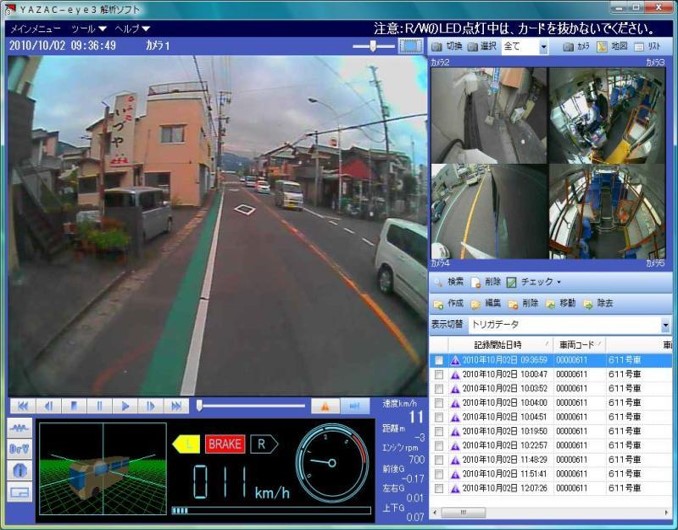Open the メインメニュー menu
678x530 pixels.
[x=35, y=29]
